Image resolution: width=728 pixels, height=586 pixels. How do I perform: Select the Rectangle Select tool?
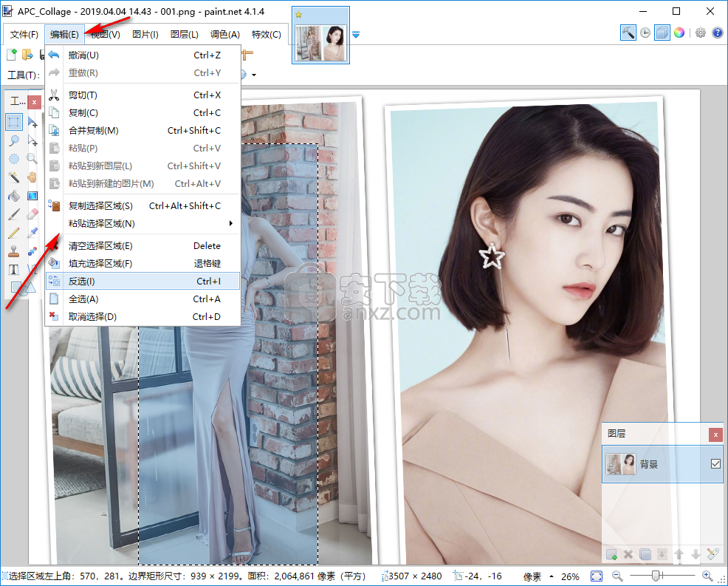[14, 122]
